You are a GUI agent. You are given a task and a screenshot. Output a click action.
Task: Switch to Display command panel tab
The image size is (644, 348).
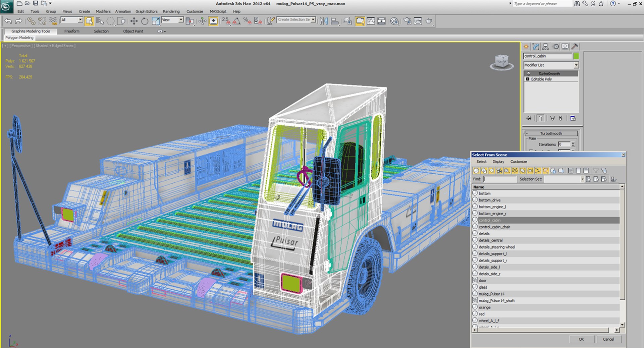(x=565, y=47)
